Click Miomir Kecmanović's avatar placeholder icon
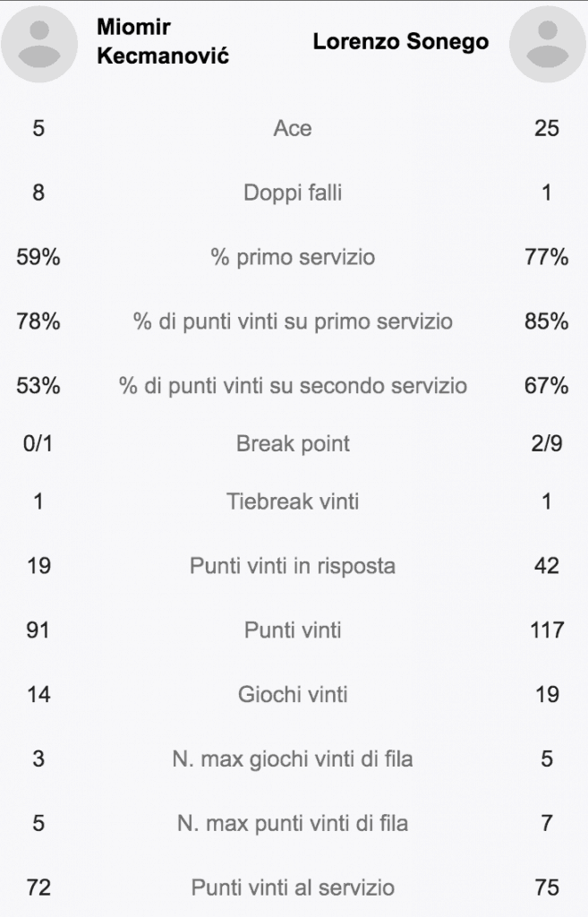The height and width of the screenshot is (917, 588). coord(39,44)
